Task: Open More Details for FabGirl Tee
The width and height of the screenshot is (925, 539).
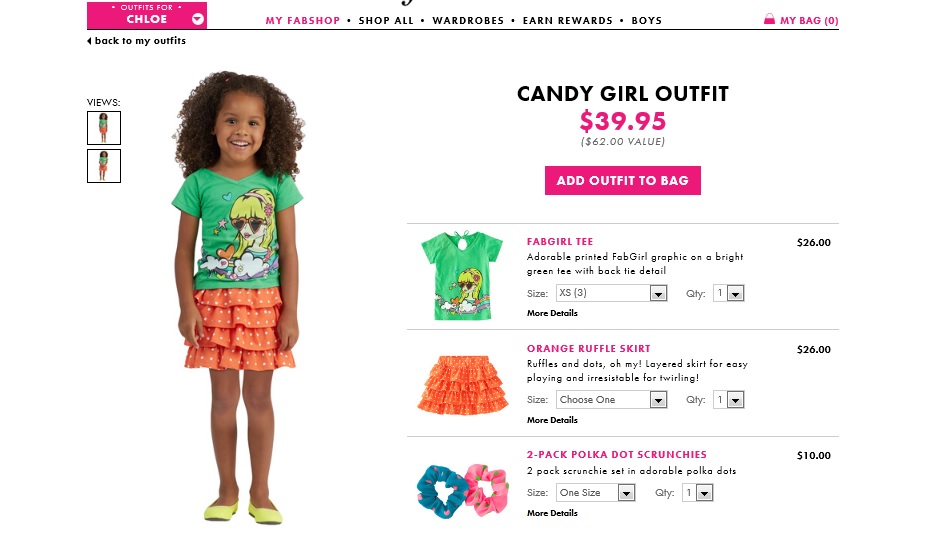Action: click(x=552, y=313)
